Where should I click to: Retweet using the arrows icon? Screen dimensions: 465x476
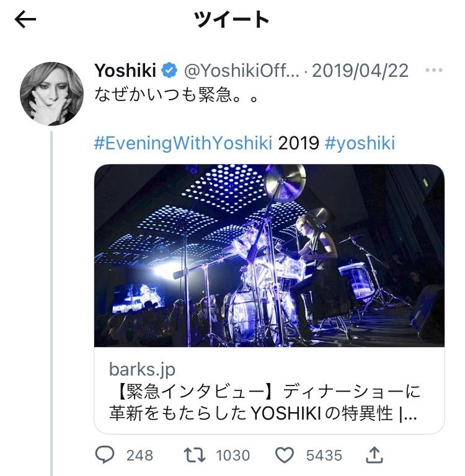[x=195, y=455]
